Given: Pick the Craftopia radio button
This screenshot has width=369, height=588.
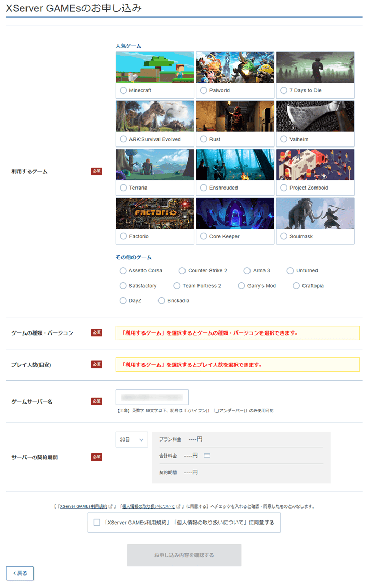Looking at the screenshot, I should [296, 286].
